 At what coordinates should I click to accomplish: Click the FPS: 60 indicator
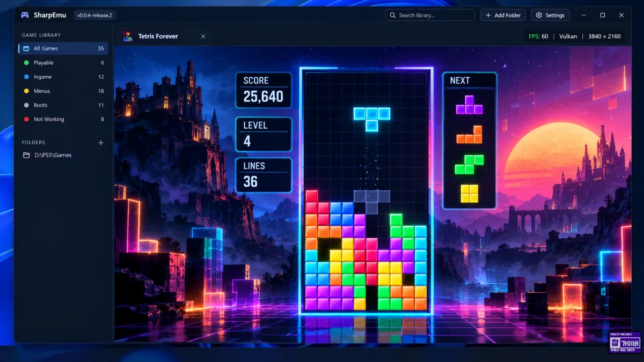[538, 36]
